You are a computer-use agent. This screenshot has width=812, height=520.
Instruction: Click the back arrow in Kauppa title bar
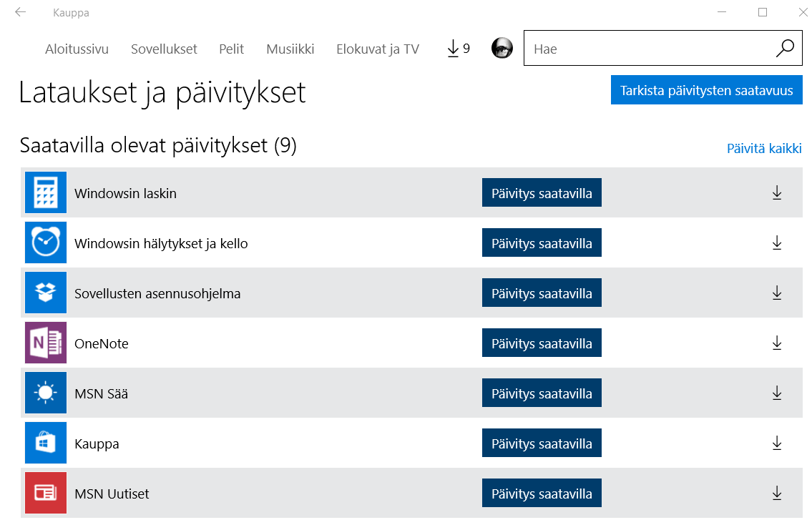[21, 12]
